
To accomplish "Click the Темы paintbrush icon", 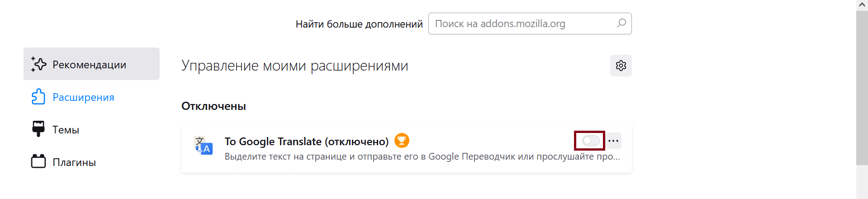I will tap(38, 129).
